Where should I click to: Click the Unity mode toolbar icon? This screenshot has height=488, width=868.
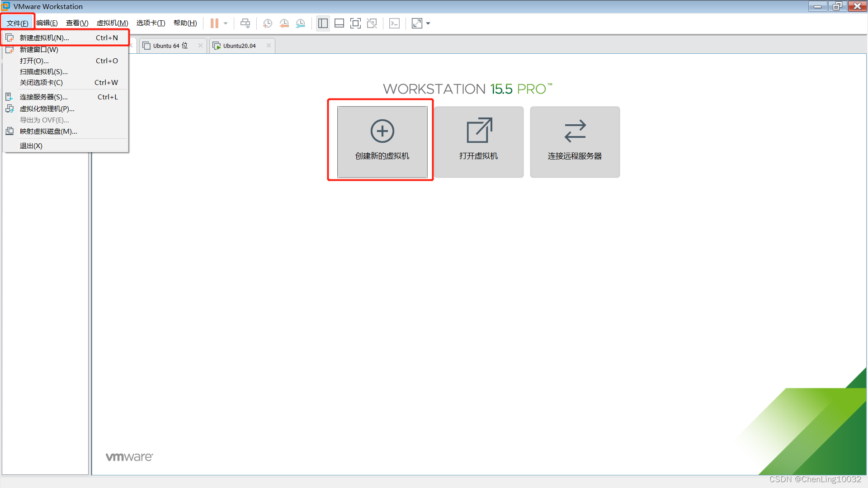(x=372, y=23)
